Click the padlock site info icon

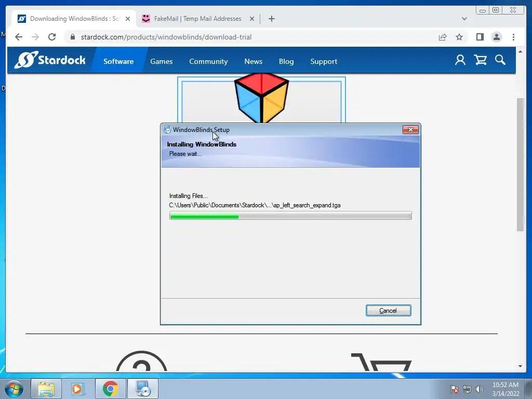[x=72, y=37]
